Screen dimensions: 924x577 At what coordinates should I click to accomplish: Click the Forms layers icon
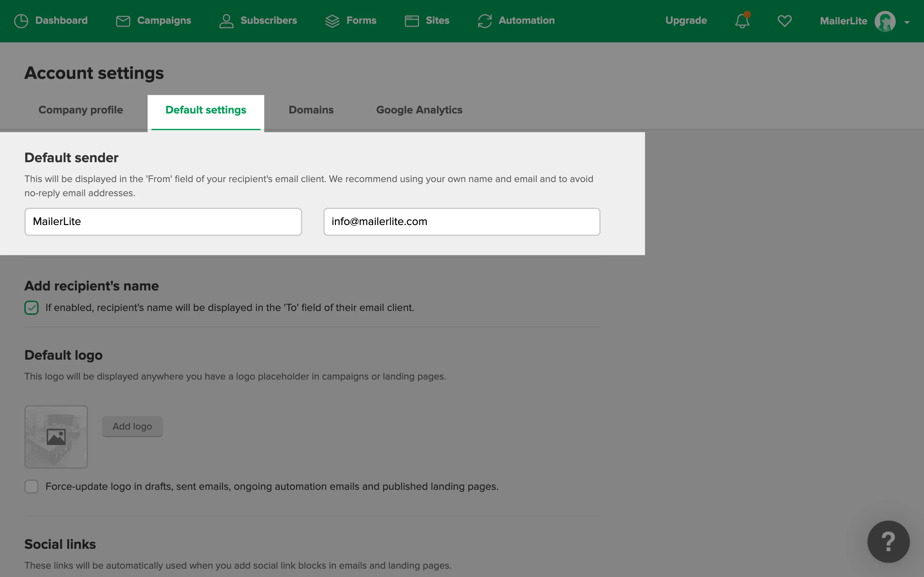click(x=332, y=21)
